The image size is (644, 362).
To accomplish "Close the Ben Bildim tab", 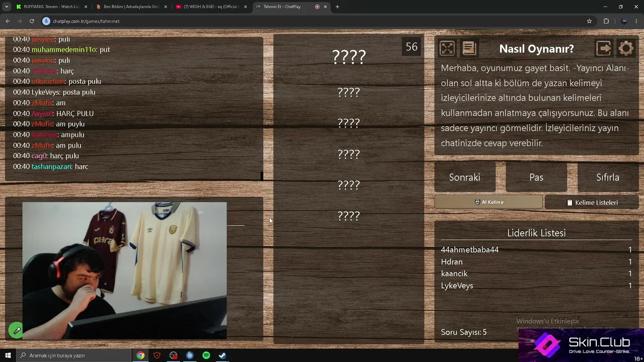I will [x=166, y=7].
